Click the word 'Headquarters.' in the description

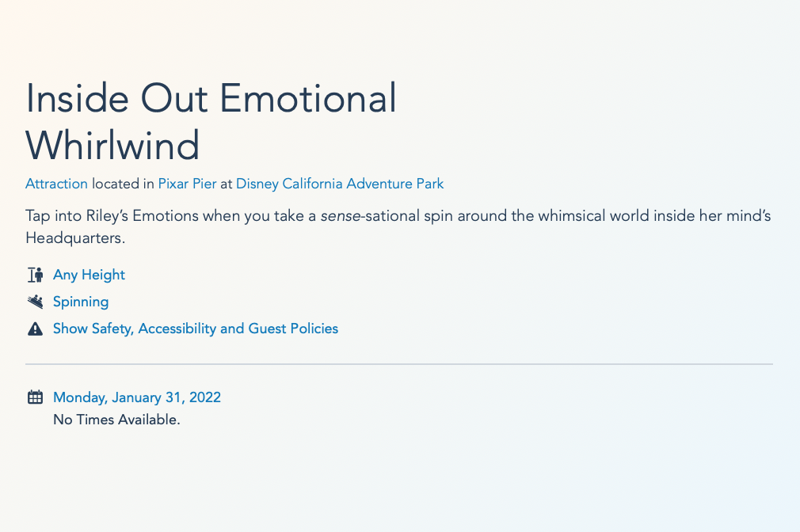click(74, 238)
